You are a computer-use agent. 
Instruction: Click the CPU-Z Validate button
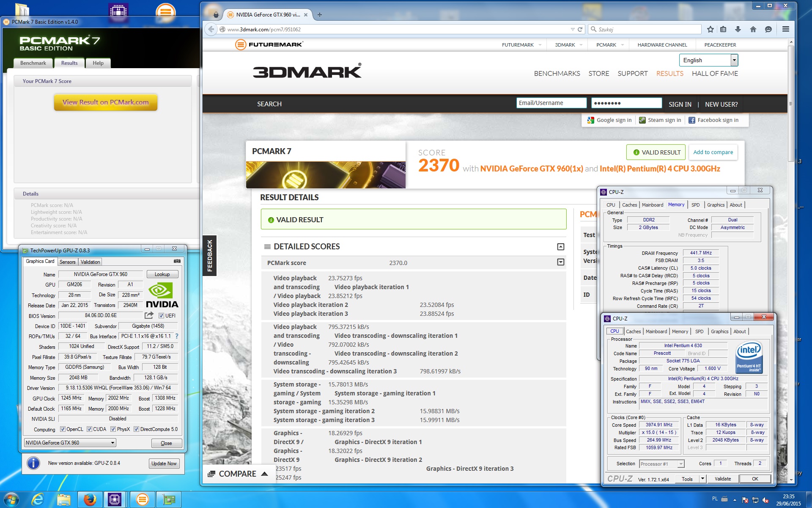click(x=723, y=479)
